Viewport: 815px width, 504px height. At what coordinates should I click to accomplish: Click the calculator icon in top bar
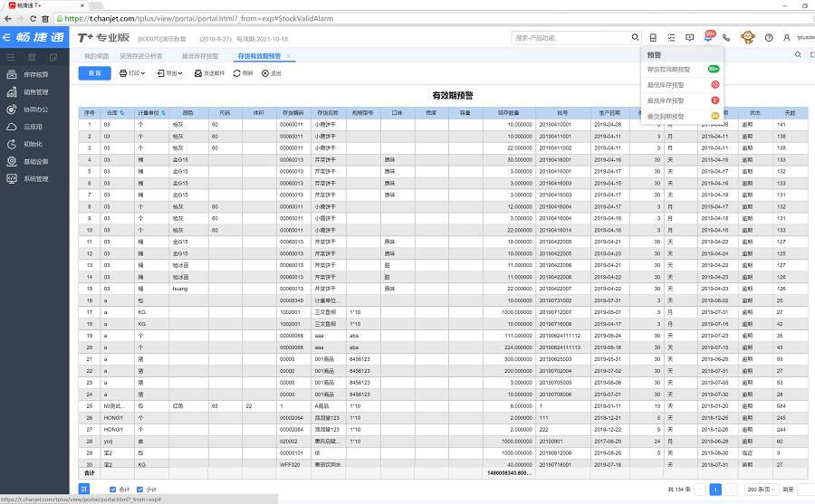[652, 38]
